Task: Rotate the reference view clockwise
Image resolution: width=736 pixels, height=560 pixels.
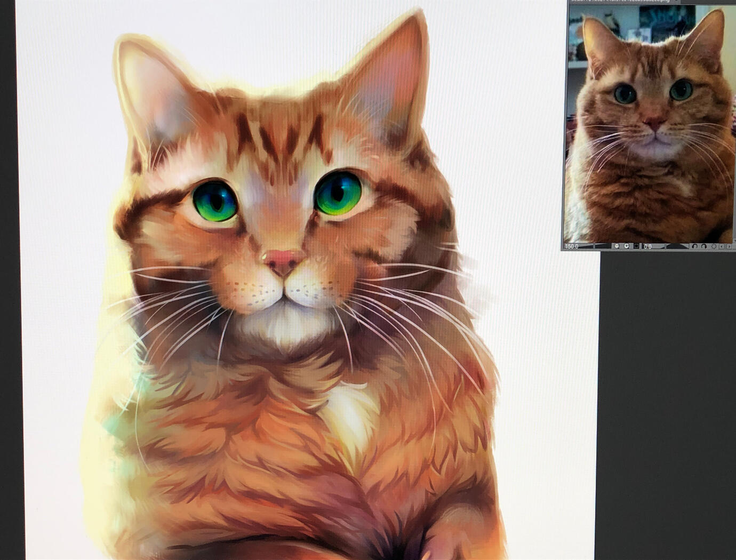Action: click(x=704, y=246)
